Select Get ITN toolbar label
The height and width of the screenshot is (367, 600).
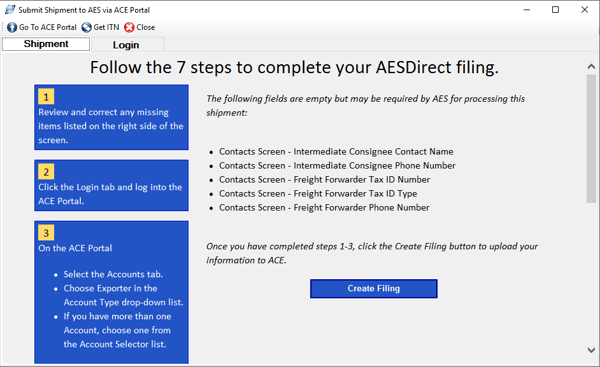(x=106, y=27)
